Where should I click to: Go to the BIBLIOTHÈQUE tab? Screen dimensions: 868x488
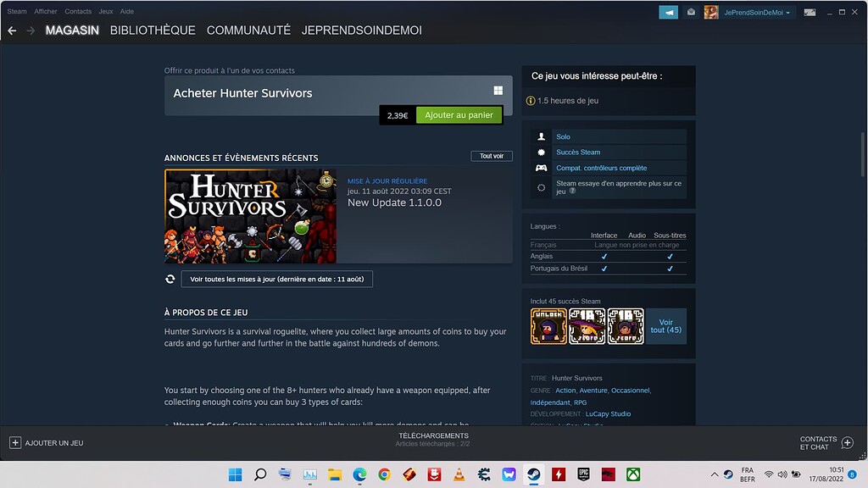coord(153,30)
